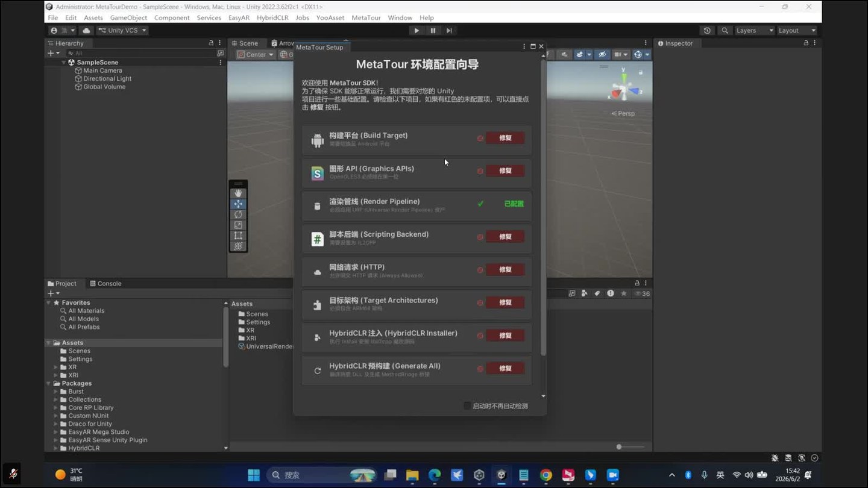Open the Hierarchy create plus dropdown
The image size is (868, 488).
coord(54,53)
